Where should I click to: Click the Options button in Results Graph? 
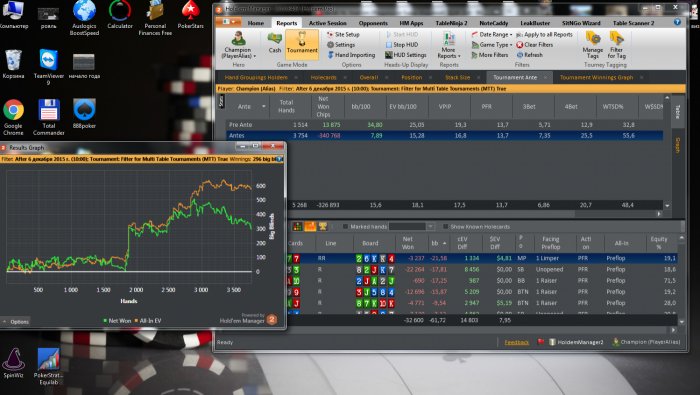pos(16,321)
